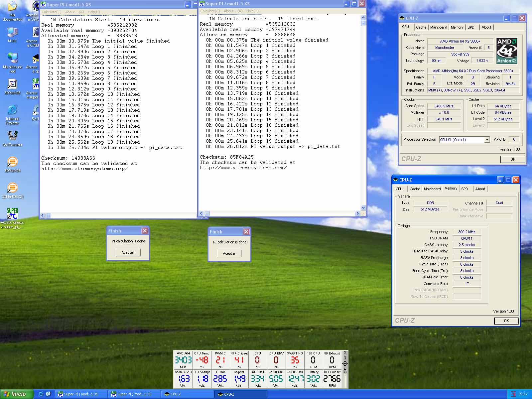Click Aceptar in the left Finish dialog
532x399 pixels.
pos(128,252)
